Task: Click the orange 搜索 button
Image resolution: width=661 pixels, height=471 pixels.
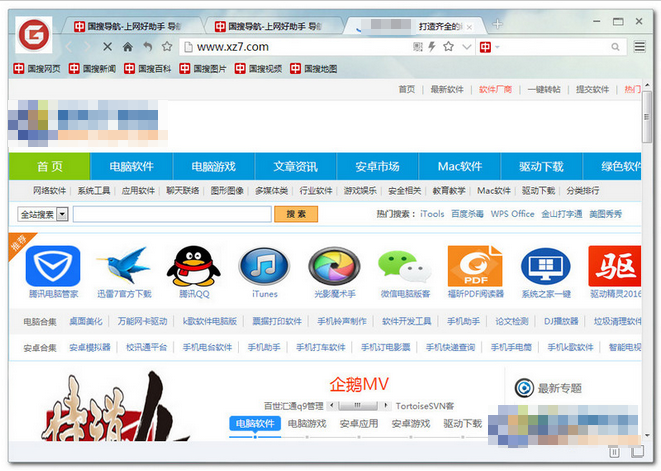Action: point(296,214)
